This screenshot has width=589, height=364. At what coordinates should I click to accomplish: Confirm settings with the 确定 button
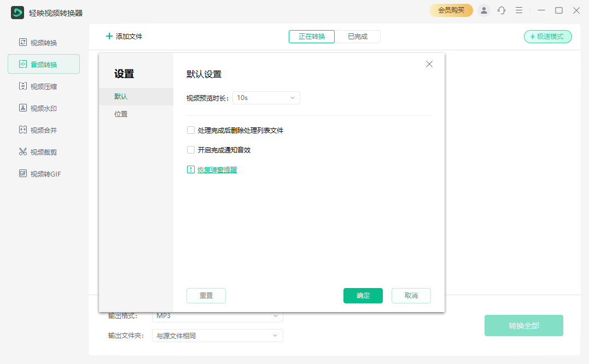pyautogui.click(x=363, y=296)
